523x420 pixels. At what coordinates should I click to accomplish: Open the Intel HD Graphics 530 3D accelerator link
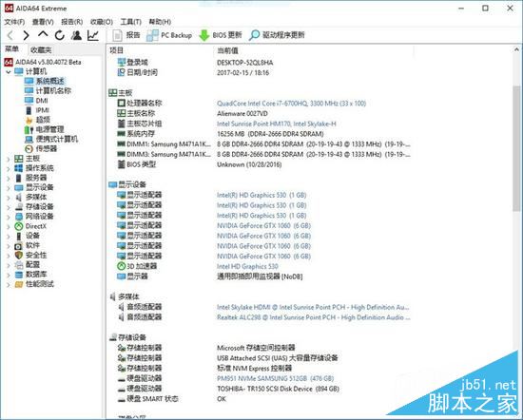point(247,266)
